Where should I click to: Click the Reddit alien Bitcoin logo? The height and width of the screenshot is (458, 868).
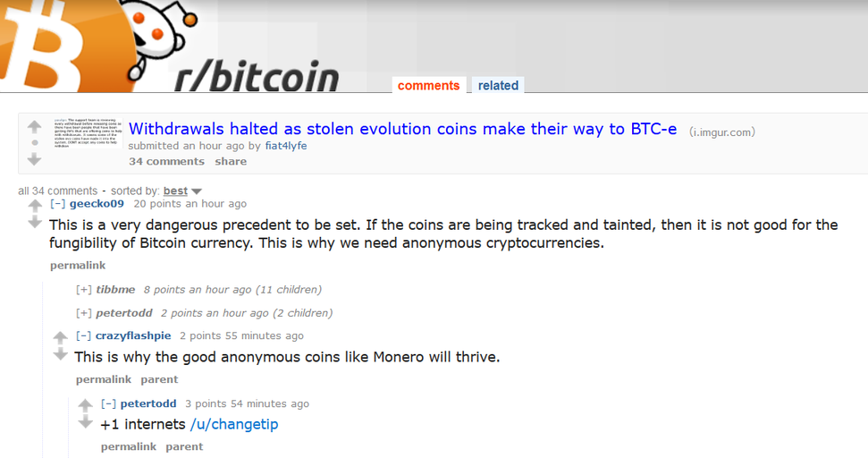point(98,46)
